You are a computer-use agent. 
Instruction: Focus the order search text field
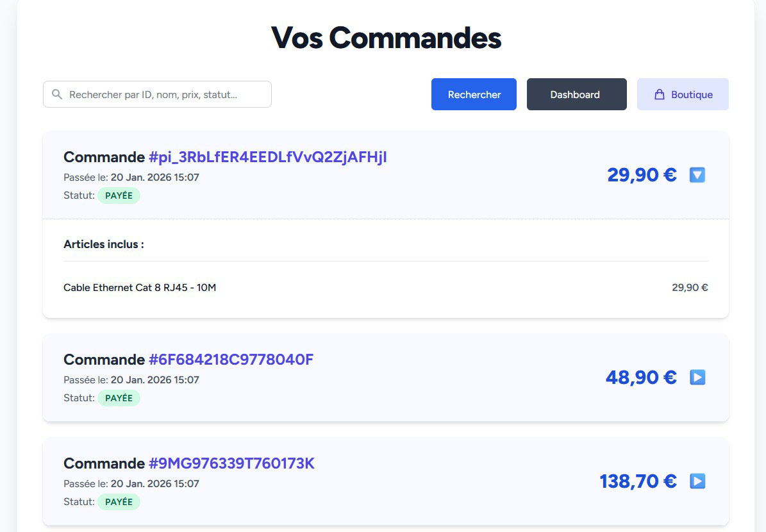[x=167, y=94]
